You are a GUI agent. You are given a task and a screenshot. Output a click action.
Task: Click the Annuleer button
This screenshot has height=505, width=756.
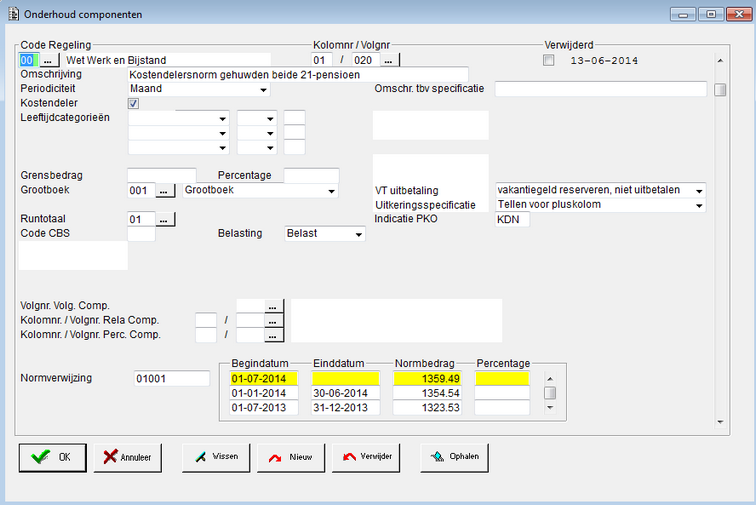click(127, 457)
